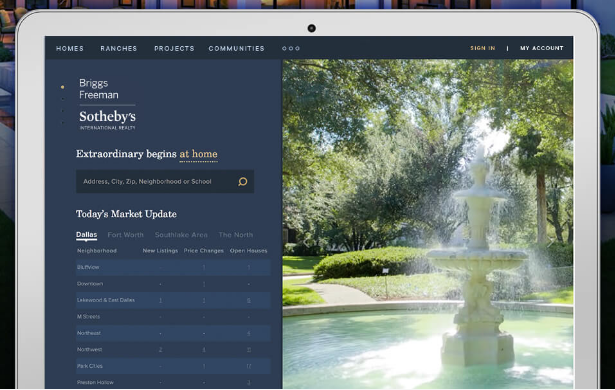Open Northwest new listings count
This screenshot has width=615, height=390.
pyautogui.click(x=160, y=350)
